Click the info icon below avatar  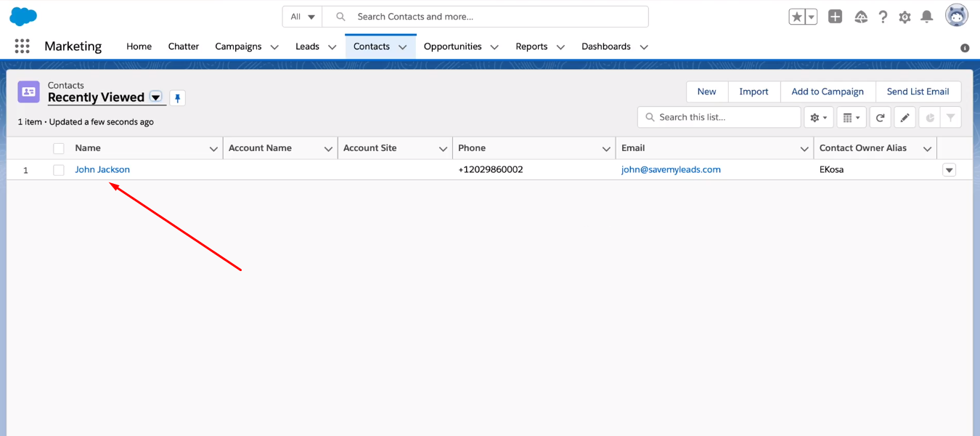(x=965, y=48)
